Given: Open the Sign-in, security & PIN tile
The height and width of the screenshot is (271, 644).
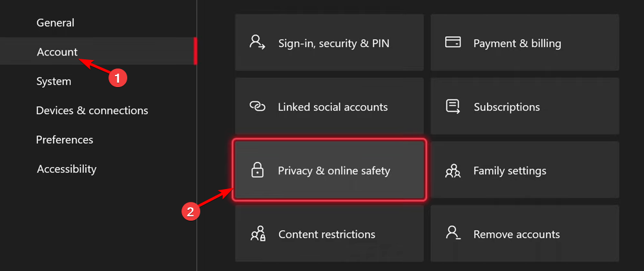Looking at the screenshot, I should [x=329, y=43].
